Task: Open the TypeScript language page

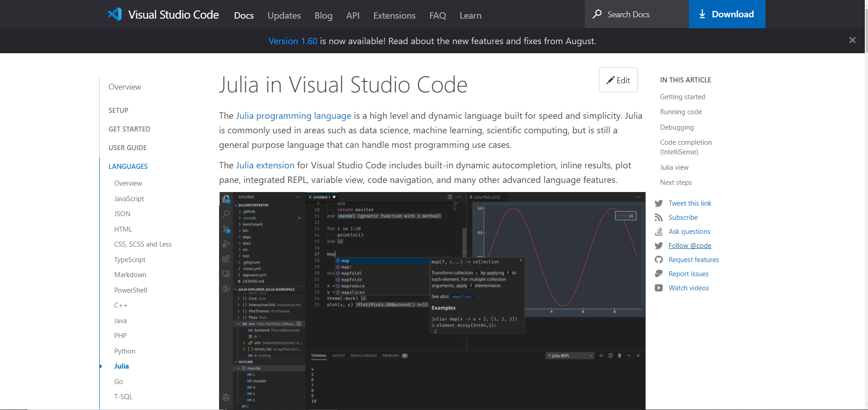Action: click(130, 260)
